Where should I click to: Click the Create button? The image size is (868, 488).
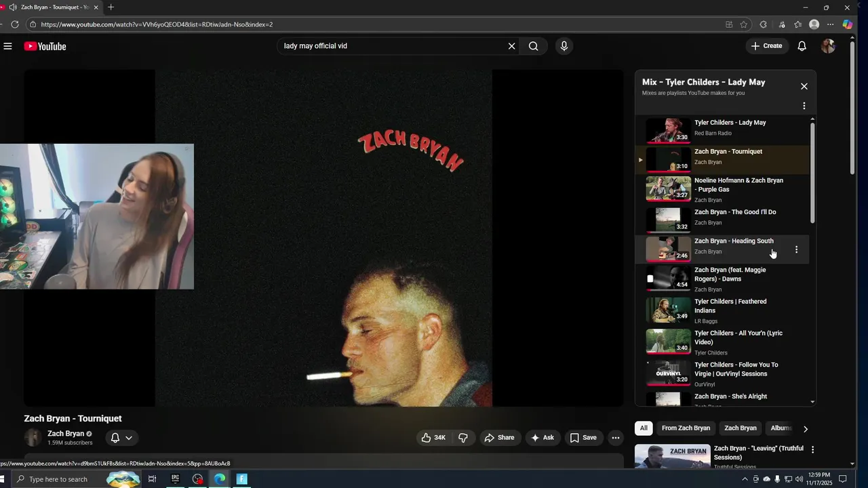(x=767, y=46)
